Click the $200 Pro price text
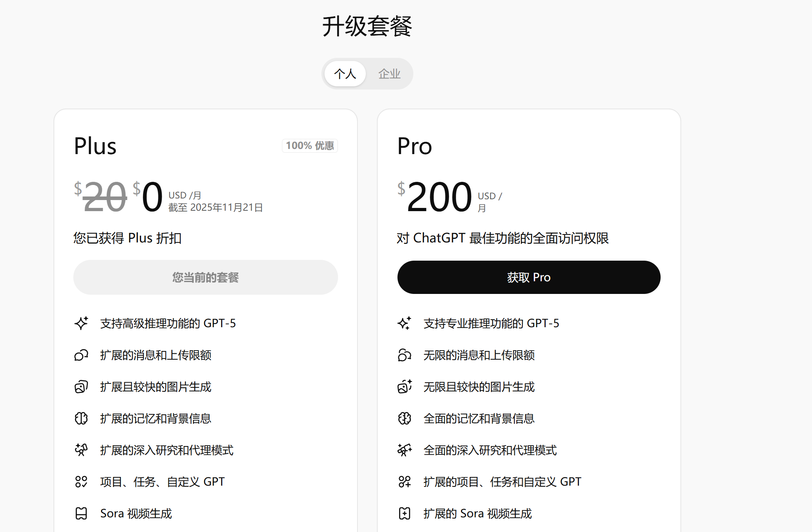Viewport: 812px width, 532px height. coord(439,197)
